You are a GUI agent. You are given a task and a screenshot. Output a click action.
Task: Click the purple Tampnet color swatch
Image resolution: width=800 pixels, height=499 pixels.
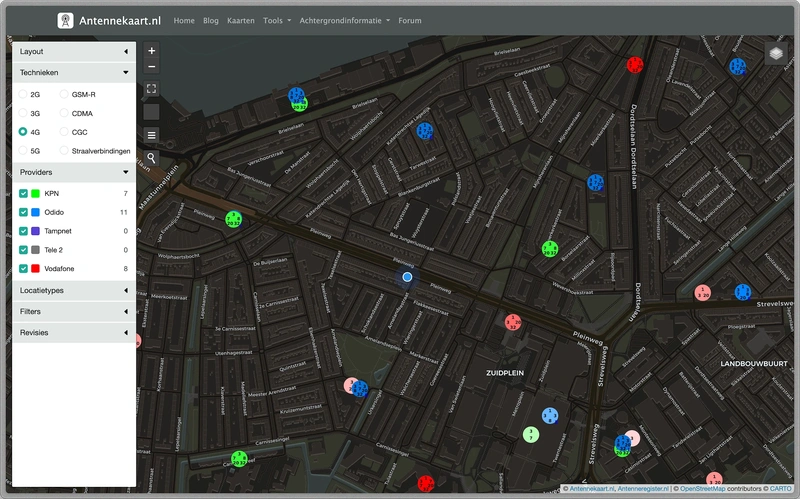[35, 231]
